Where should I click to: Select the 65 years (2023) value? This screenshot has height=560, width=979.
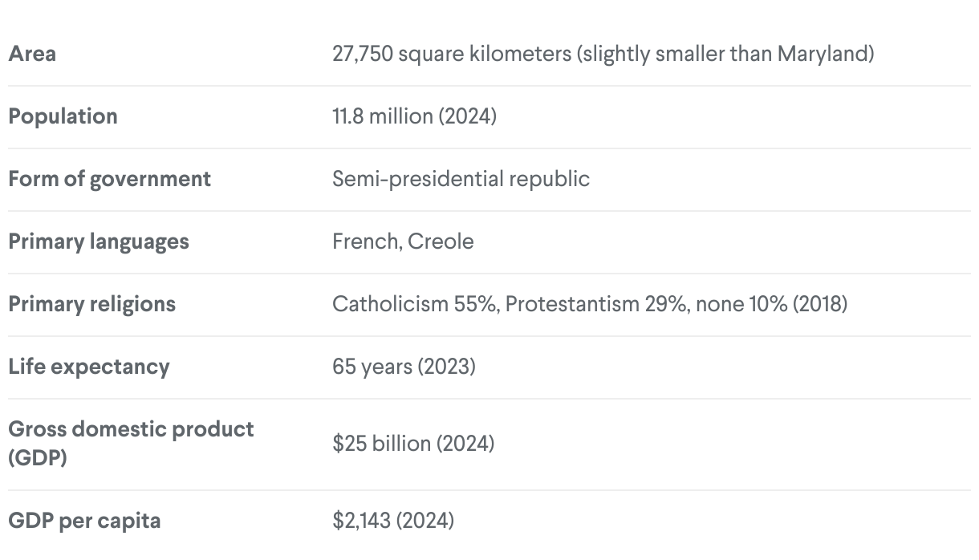pyautogui.click(x=404, y=367)
